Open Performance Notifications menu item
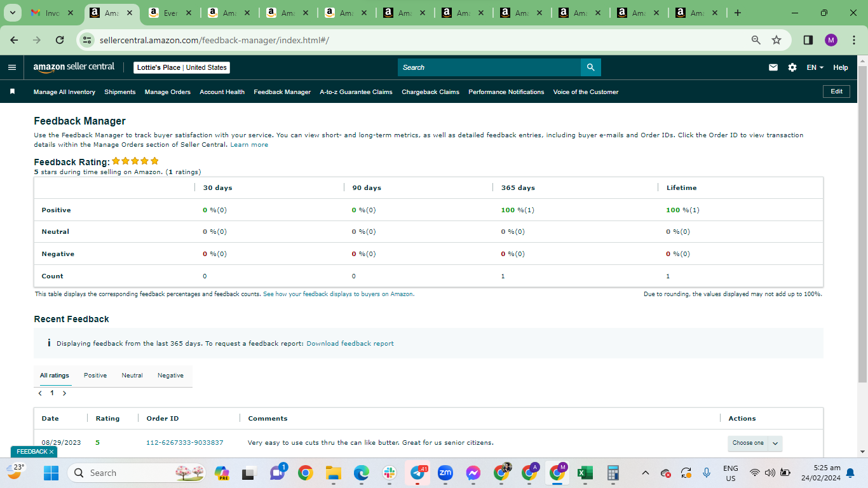This screenshot has height=488, width=868. point(506,92)
